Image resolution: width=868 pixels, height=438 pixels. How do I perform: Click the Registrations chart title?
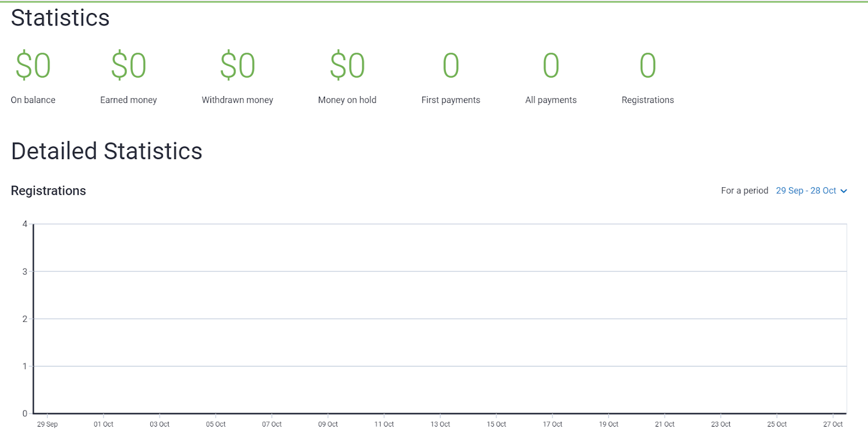(x=48, y=191)
